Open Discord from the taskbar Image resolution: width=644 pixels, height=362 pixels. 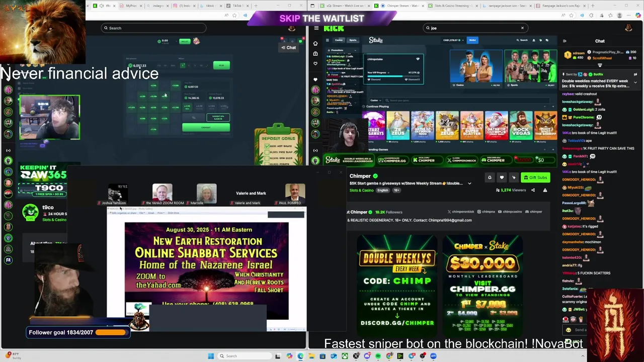click(x=367, y=356)
